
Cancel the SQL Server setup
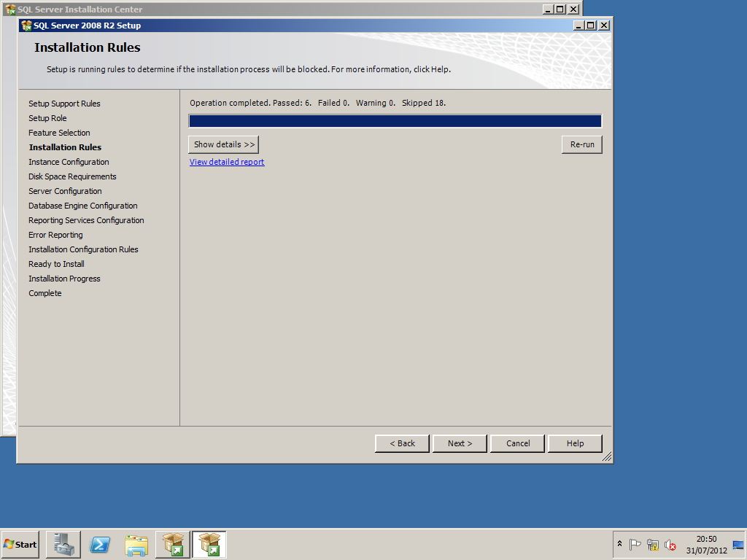coord(517,443)
